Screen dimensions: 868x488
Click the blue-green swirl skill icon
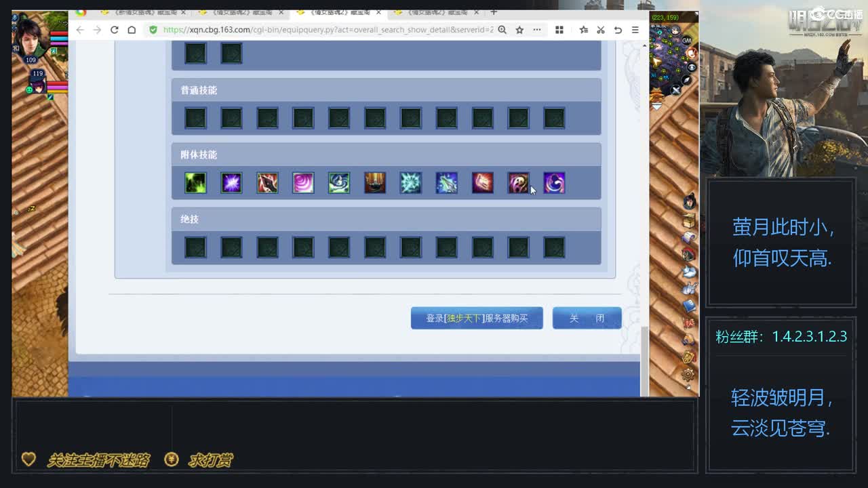coord(339,183)
